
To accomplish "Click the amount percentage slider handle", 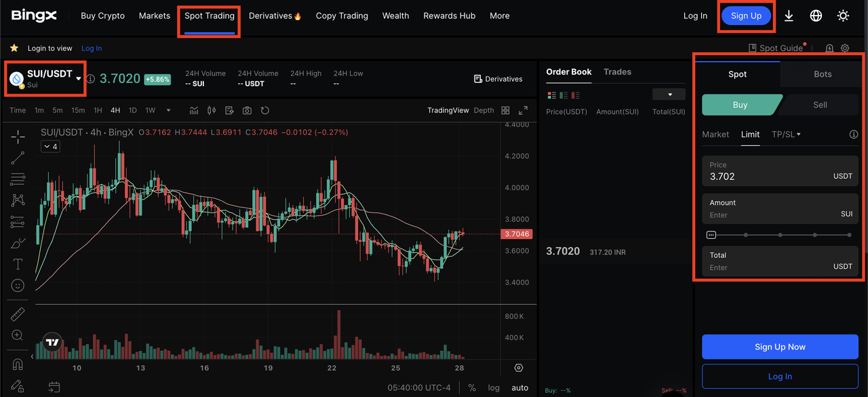I will (711, 235).
